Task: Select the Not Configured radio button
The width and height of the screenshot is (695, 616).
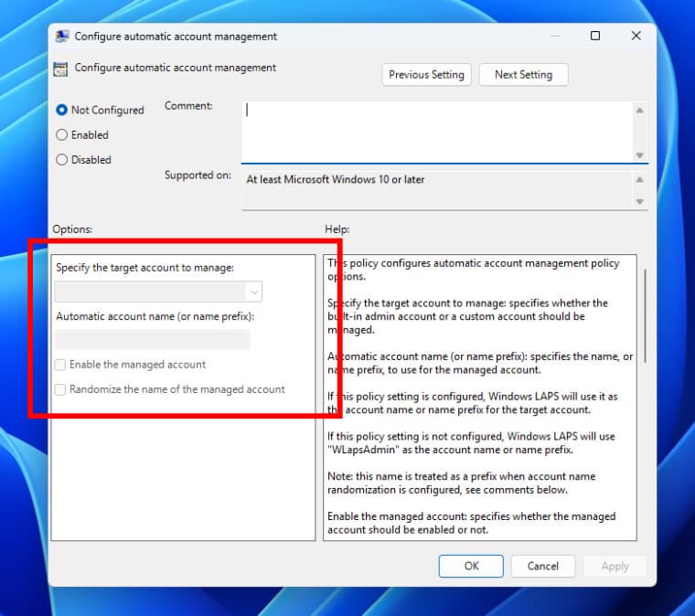Action: tap(62, 110)
